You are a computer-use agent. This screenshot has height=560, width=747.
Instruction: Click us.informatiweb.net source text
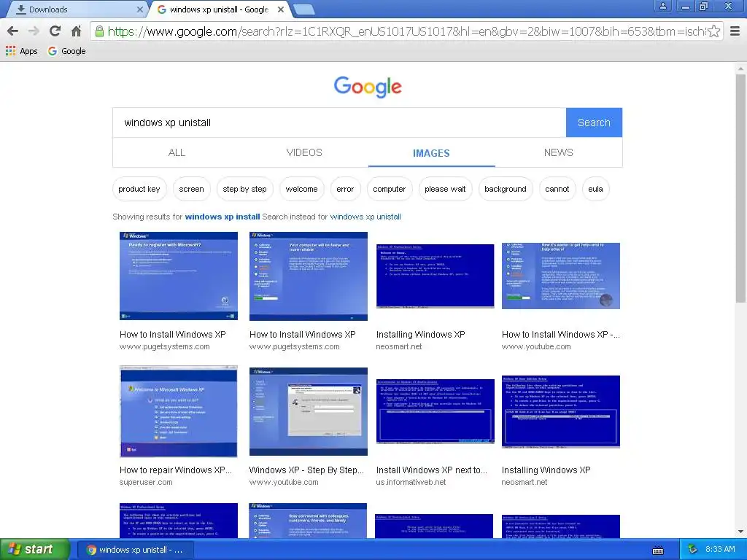point(411,483)
